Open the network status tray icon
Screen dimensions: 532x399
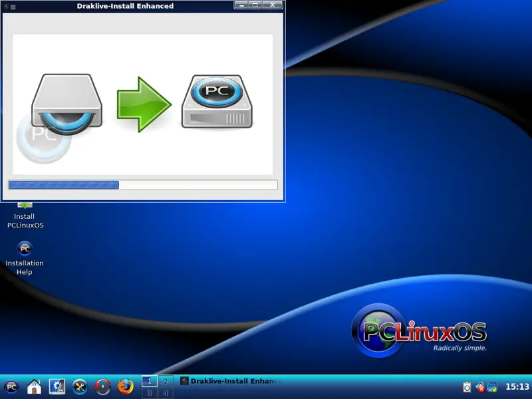492,387
